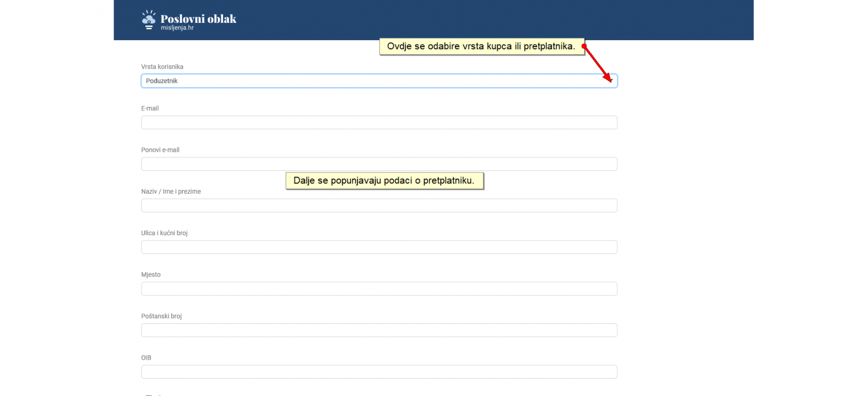Focus the Mjesto text field
This screenshot has height=396, width=868.
(x=379, y=289)
